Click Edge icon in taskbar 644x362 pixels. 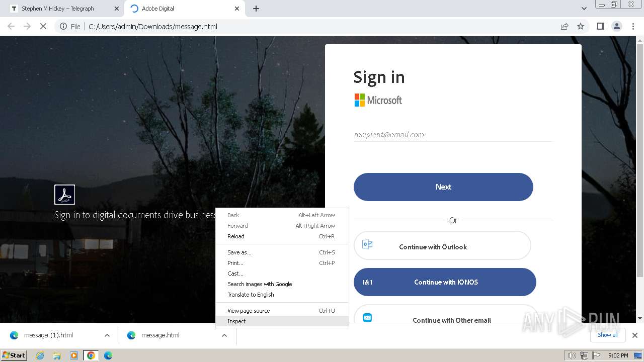108,355
